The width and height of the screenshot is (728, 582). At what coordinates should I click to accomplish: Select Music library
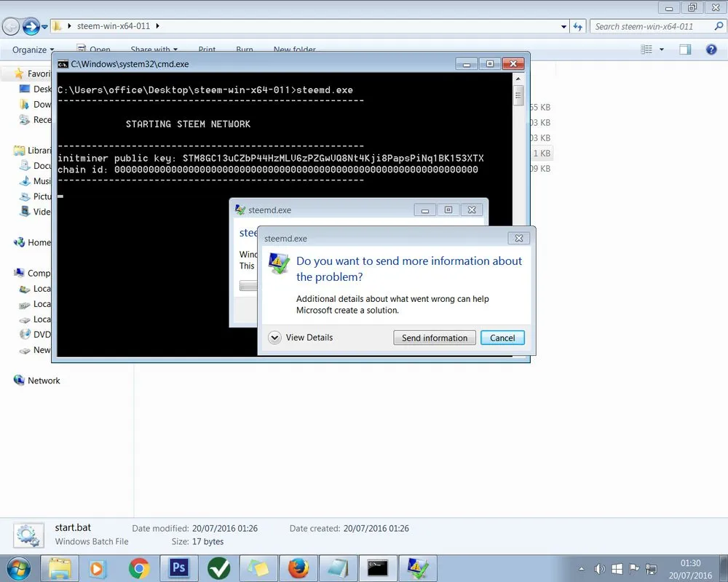[x=35, y=180]
